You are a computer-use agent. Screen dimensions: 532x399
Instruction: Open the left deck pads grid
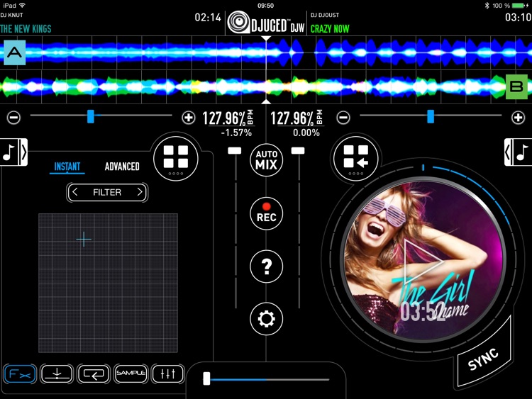(x=176, y=158)
